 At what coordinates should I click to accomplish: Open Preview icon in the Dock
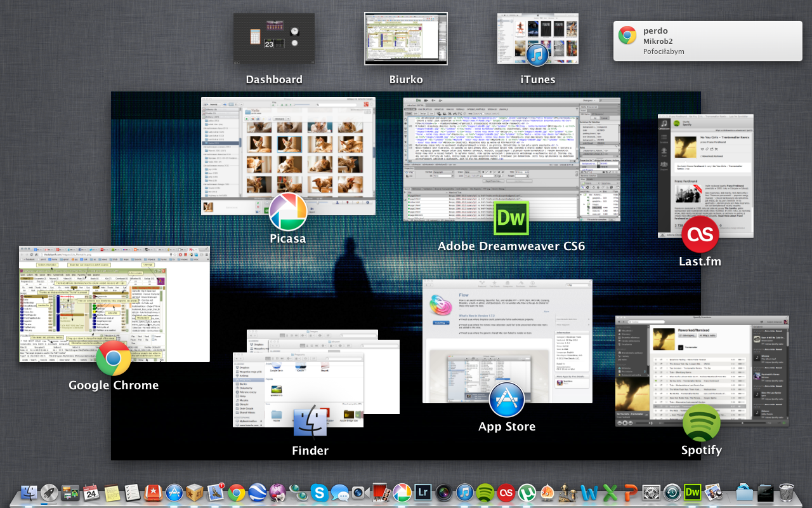714,492
